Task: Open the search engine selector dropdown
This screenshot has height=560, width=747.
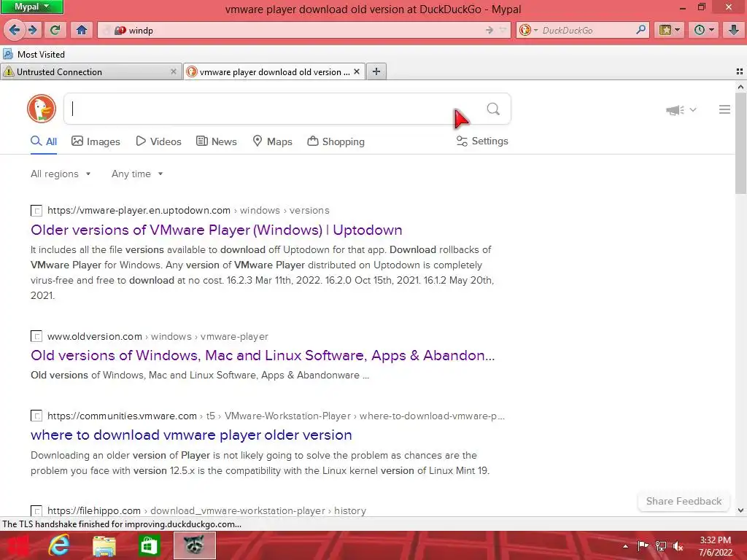Action: (528, 30)
